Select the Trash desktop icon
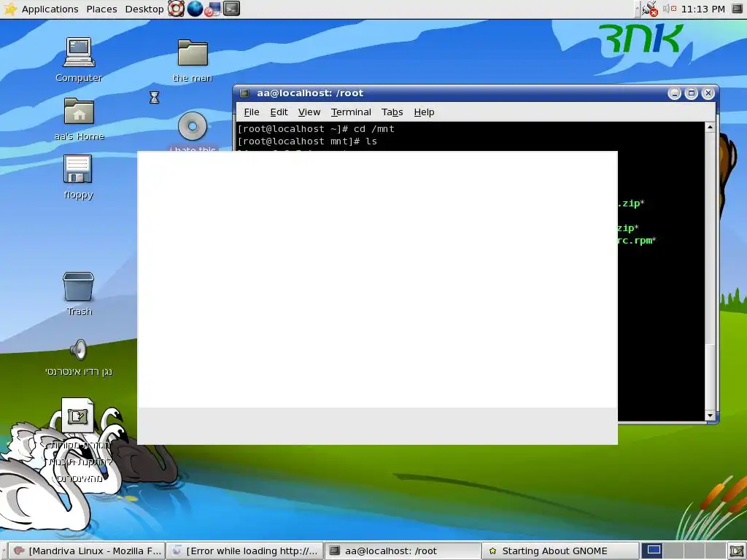747x560 pixels. point(79,294)
